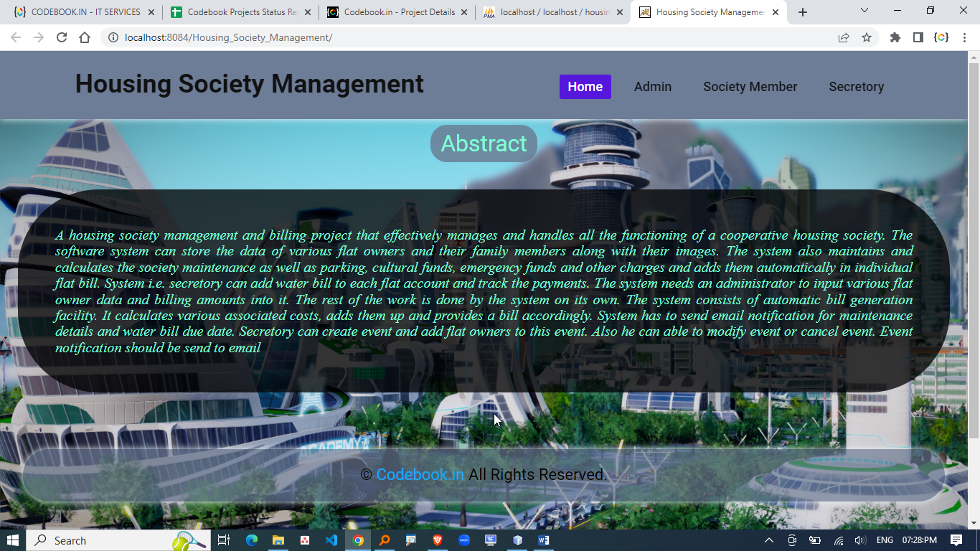This screenshot has height=551, width=980.
Task: Toggle the browser side panel
Action: coord(918,38)
